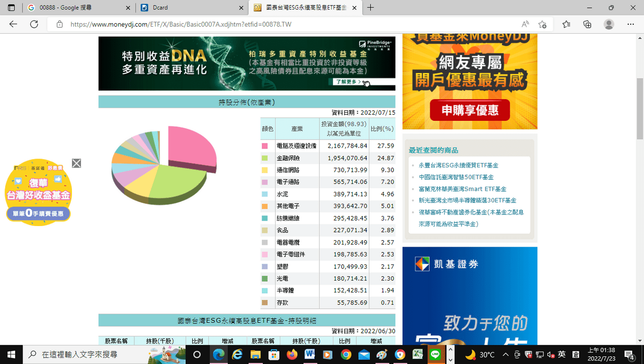Open LINE app from taskbar

tap(435, 354)
